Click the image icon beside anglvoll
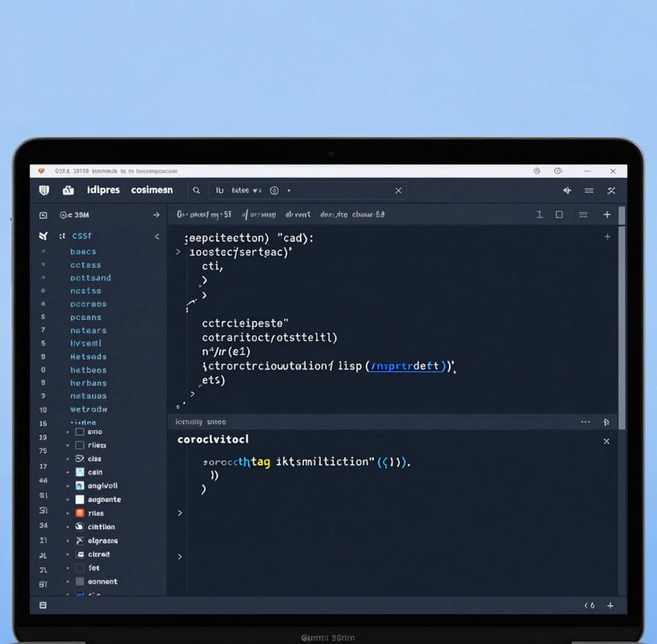 click(80, 486)
